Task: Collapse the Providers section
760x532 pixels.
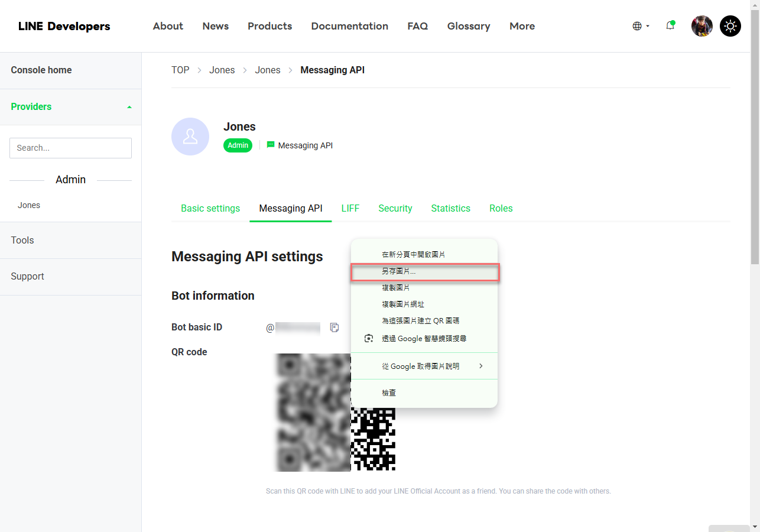Action: point(129,107)
